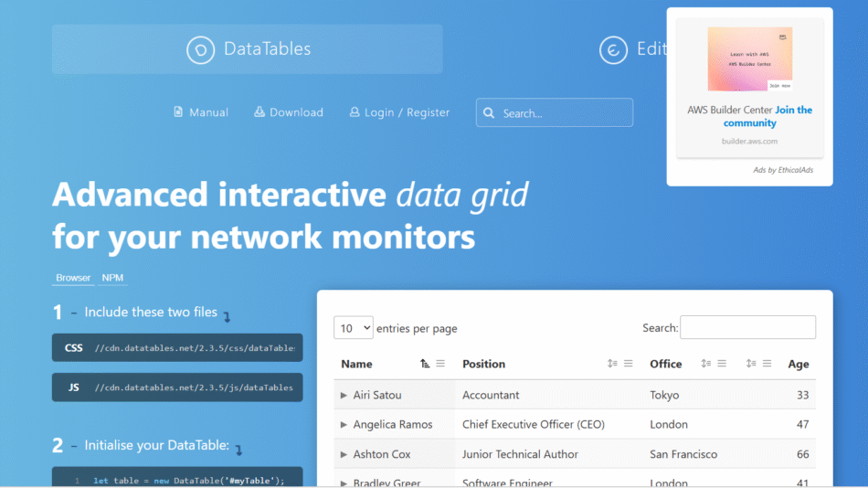Screen dimensions: 868x488
Task: Sort by the Position column arrows
Action: click(612, 364)
